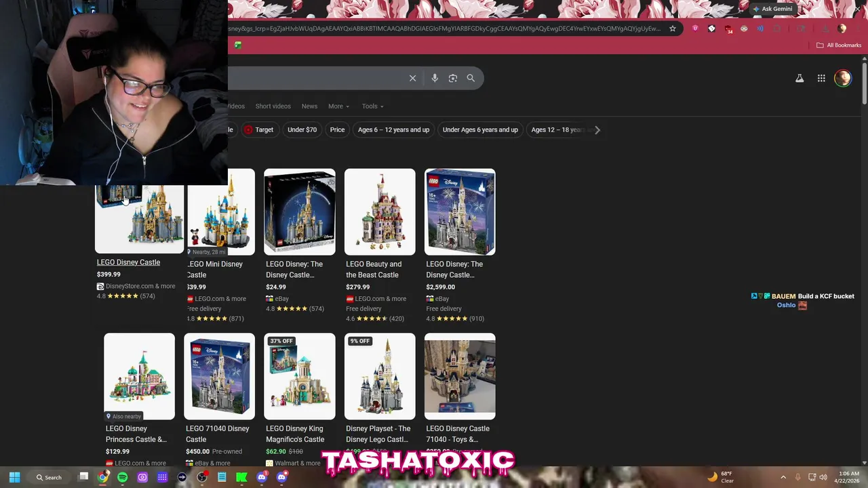The width and height of the screenshot is (868, 488).
Task: Open the purple camera app on taskbar
Action: pyautogui.click(x=142, y=477)
